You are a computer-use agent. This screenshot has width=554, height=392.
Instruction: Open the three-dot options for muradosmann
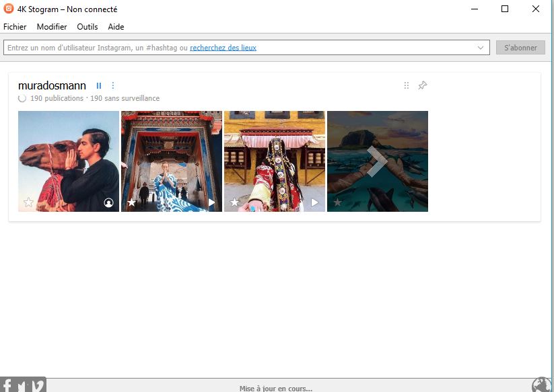[x=113, y=85]
